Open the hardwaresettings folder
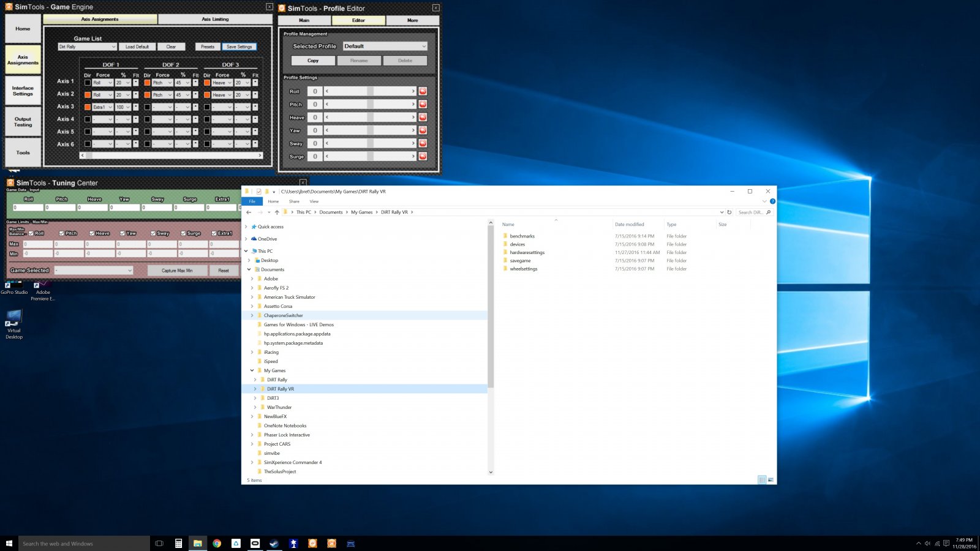Image resolution: width=980 pixels, height=551 pixels. (x=527, y=252)
